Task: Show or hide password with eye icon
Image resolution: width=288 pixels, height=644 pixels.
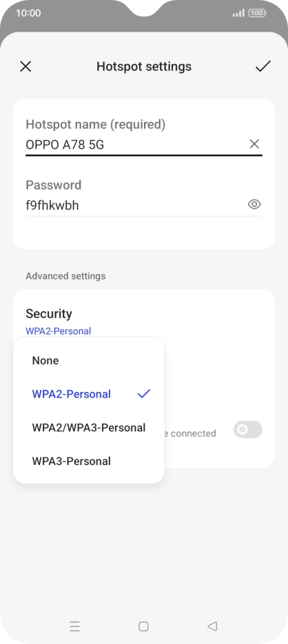Action: coord(254,204)
